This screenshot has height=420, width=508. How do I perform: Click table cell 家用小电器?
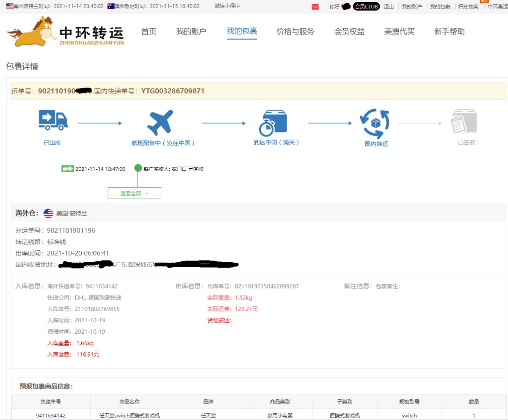coord(280,415)
